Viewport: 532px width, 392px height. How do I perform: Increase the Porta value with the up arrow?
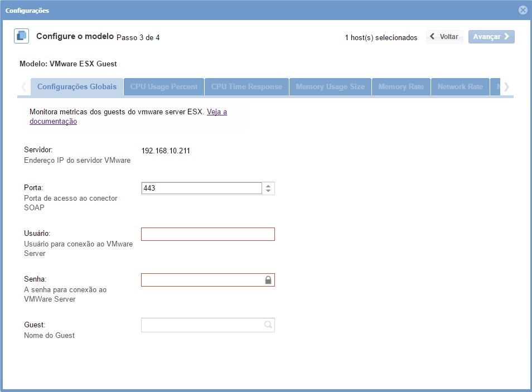click(x=268, y=186)
